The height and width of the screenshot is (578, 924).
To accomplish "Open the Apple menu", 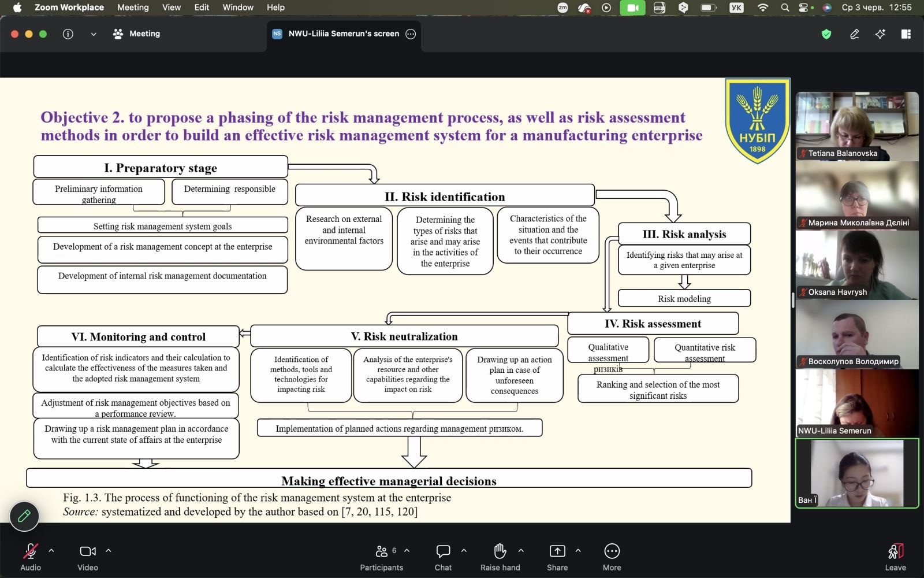I will (x=17, y=8).
